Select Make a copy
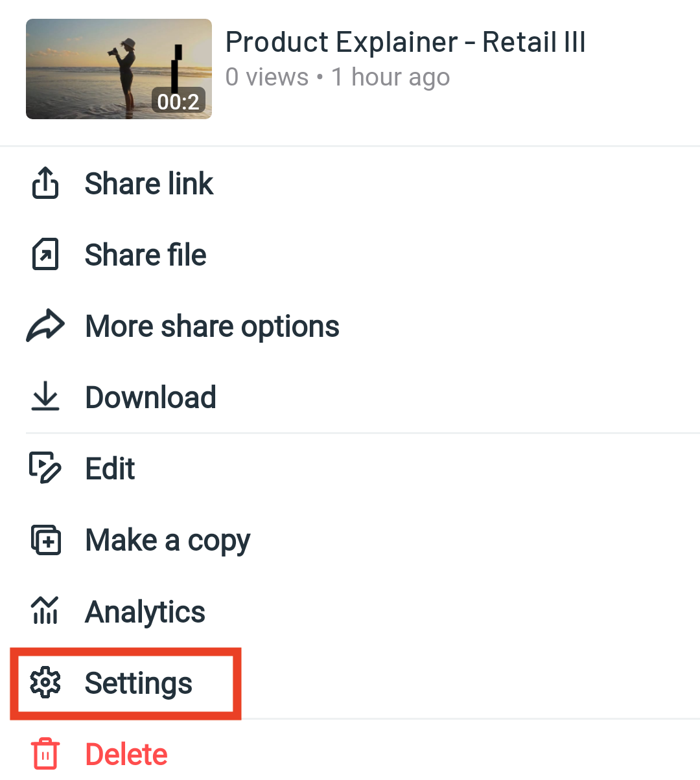 point(167,540)
